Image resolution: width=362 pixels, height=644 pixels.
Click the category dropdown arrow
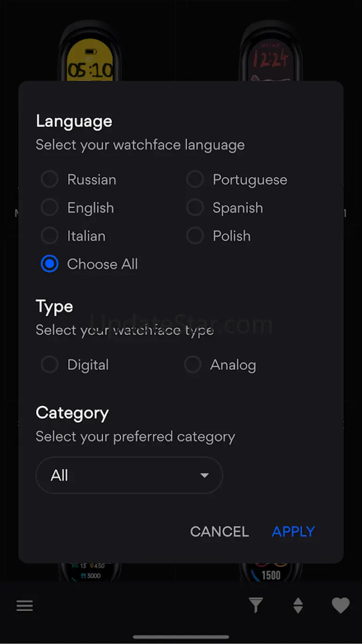pyautogui.click(x=204, y=475)
